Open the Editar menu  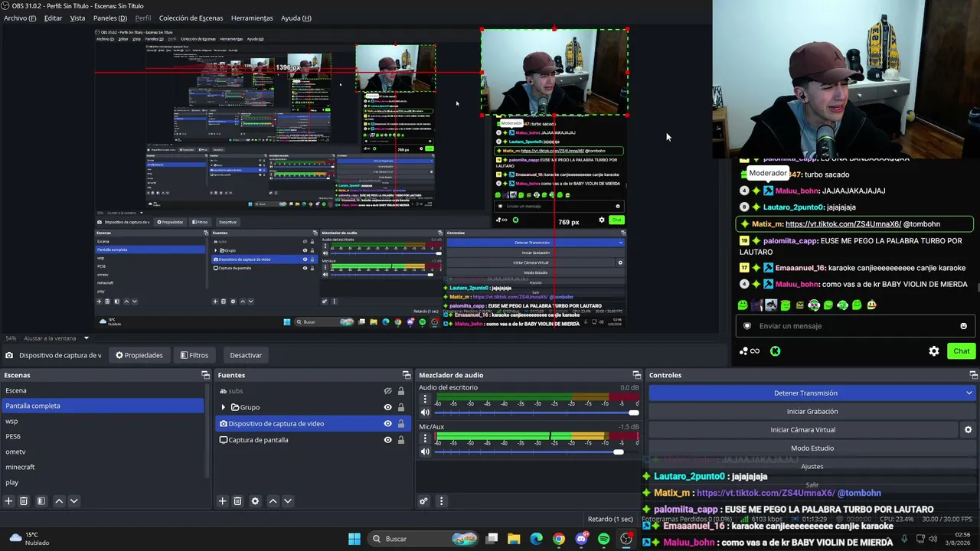[x=53, y=18]
